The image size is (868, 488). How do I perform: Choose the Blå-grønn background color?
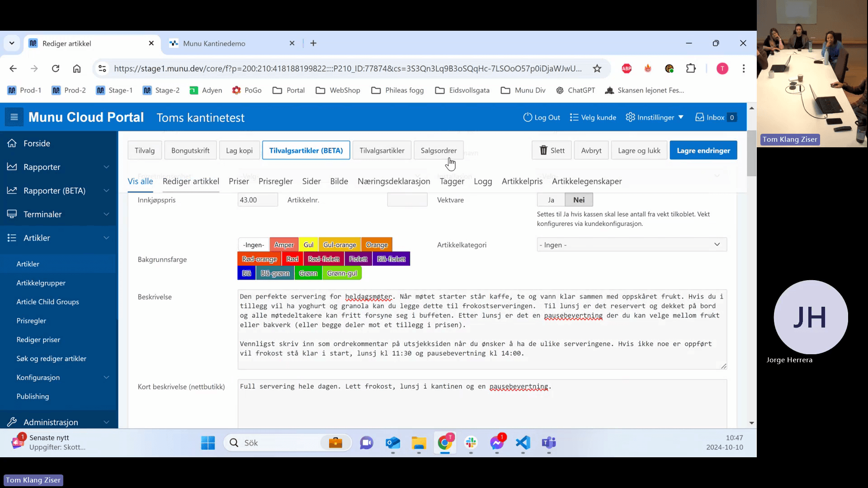[275, 273]
